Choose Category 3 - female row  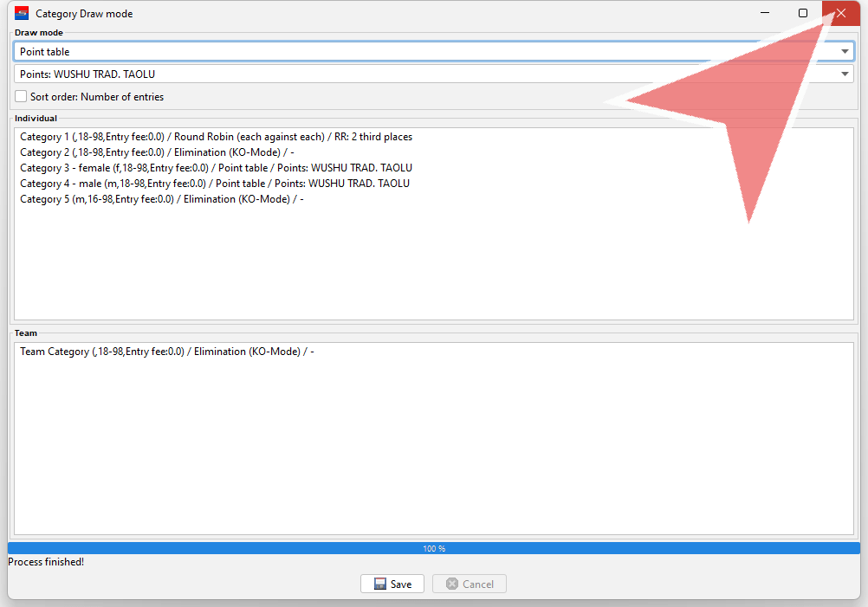[x=216, y=168]
